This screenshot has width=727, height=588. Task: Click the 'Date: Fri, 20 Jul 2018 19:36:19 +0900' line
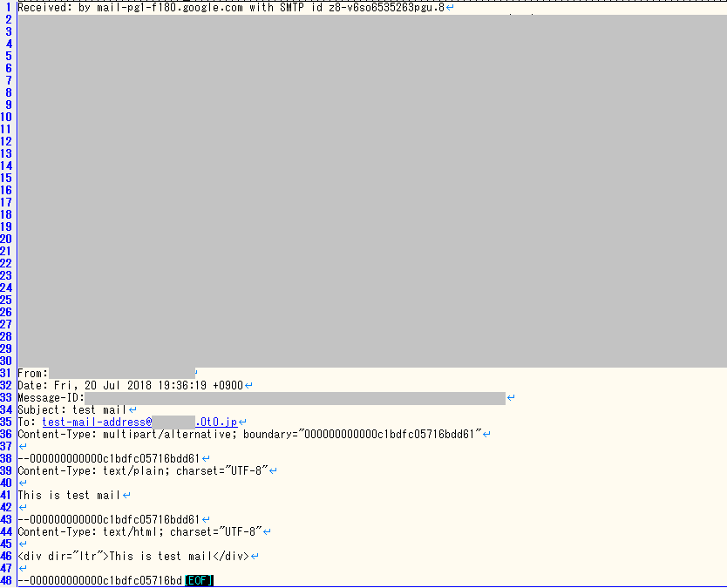[130, 386]
